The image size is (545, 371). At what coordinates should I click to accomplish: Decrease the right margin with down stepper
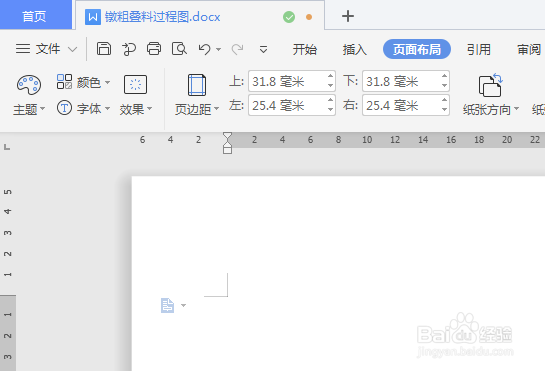445,110
